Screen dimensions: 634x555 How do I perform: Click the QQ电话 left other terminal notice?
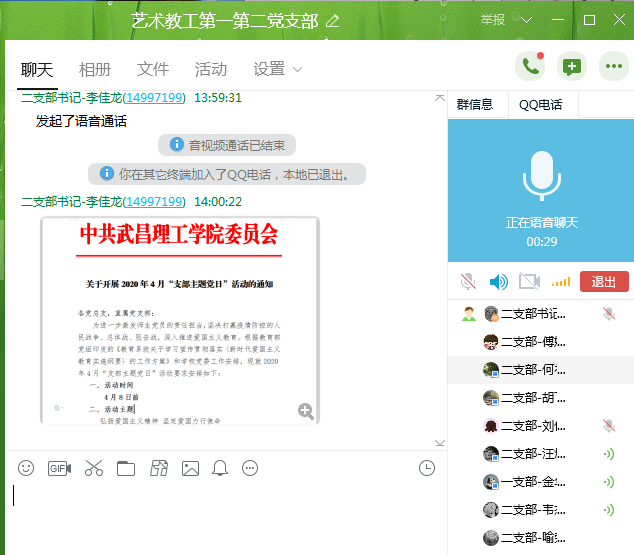(x=227, y=174)
